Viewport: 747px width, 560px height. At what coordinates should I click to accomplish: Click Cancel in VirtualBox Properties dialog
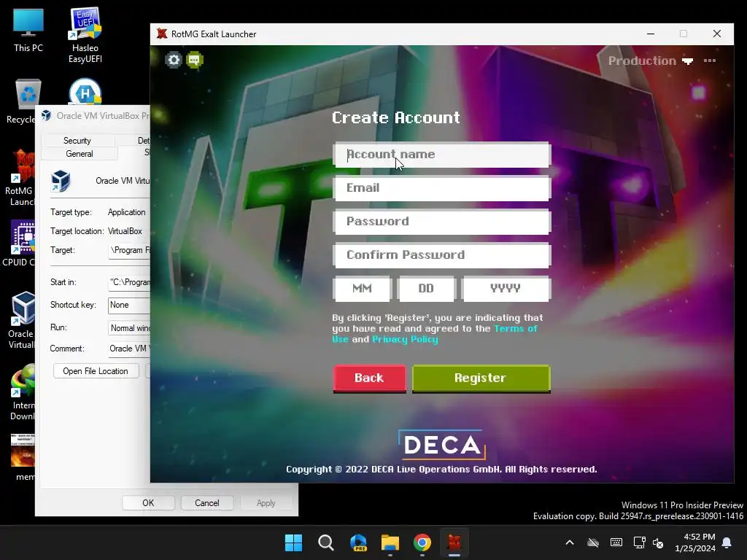[206, 503]
